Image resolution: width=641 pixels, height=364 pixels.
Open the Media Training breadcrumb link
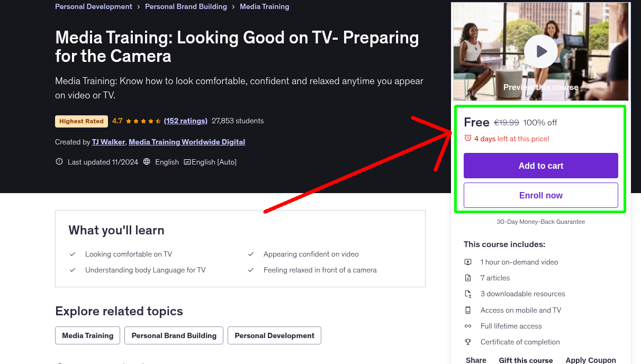(x=265, y=6)
